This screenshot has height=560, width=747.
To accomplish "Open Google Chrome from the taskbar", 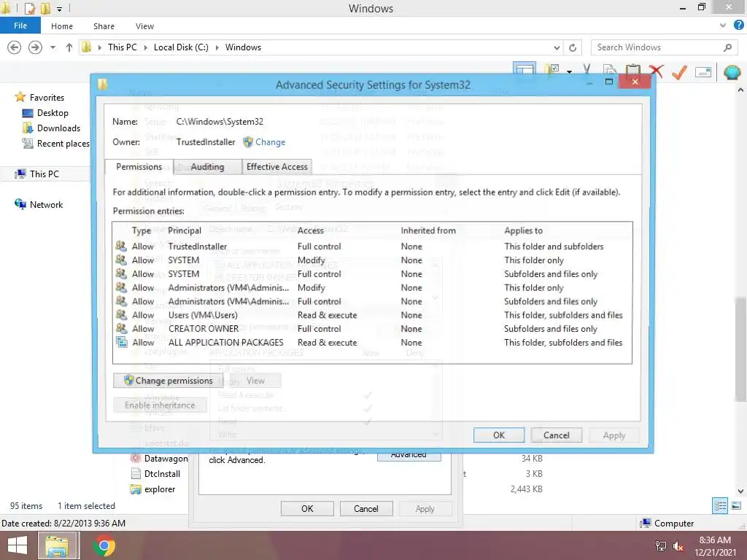I will [104, 545].
